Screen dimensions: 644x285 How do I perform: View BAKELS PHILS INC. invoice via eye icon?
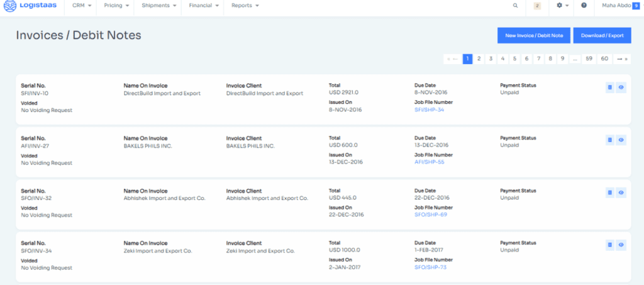[x=621, y=140]
